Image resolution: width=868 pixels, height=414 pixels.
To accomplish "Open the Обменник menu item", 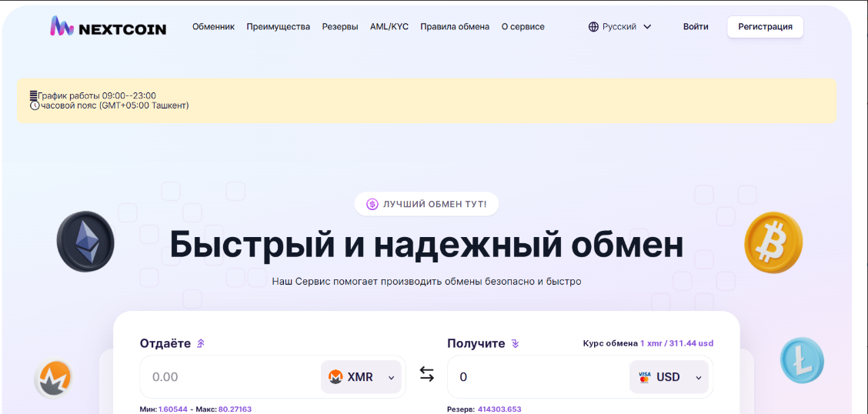I will (x=214, y=27).
